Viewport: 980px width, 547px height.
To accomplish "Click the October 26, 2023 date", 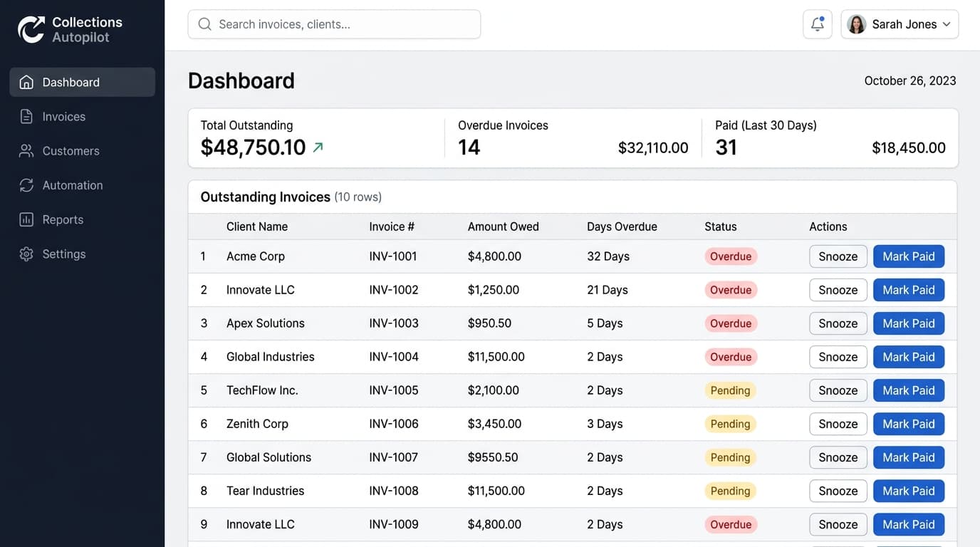I will (910, 80).
